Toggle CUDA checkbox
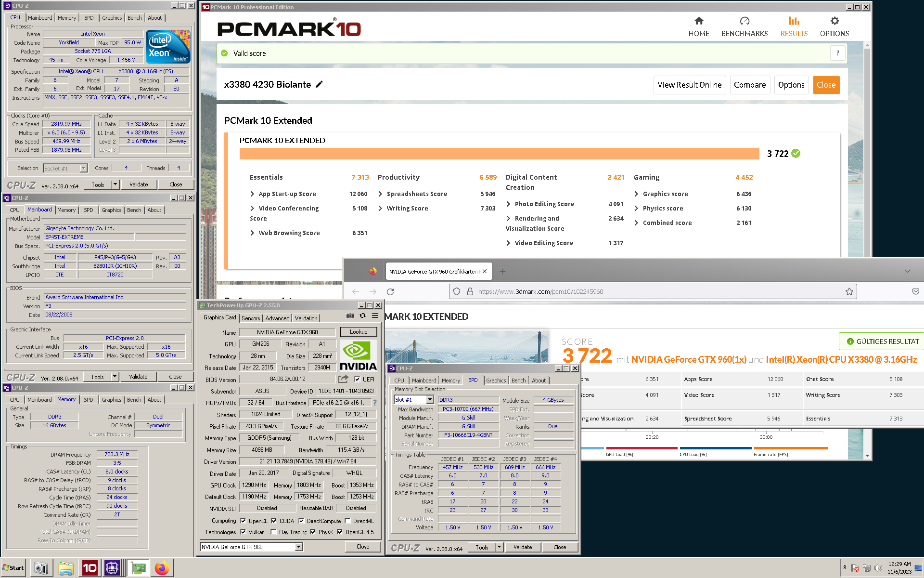Viewport: 924px width, 578px height. pos(274,521)
